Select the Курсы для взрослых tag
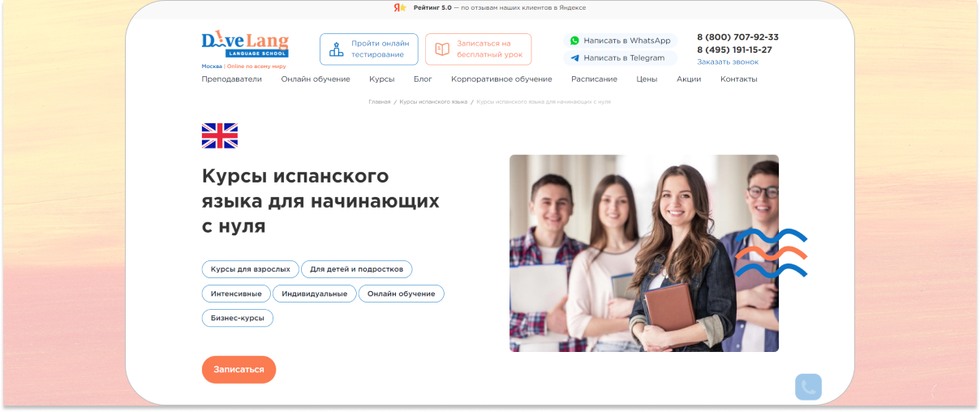This screenshot has width=980, height=412. coord(250,269)
